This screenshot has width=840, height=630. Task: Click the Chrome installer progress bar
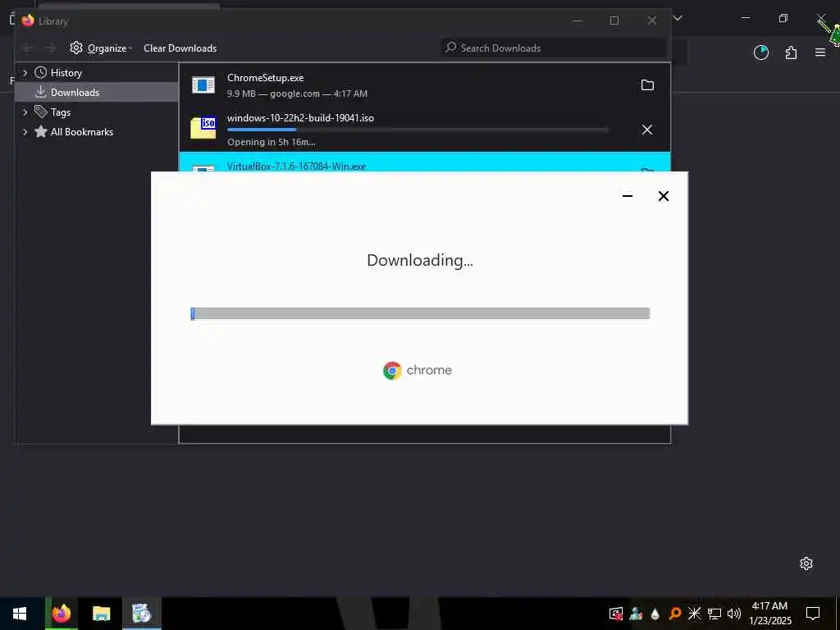420,313
